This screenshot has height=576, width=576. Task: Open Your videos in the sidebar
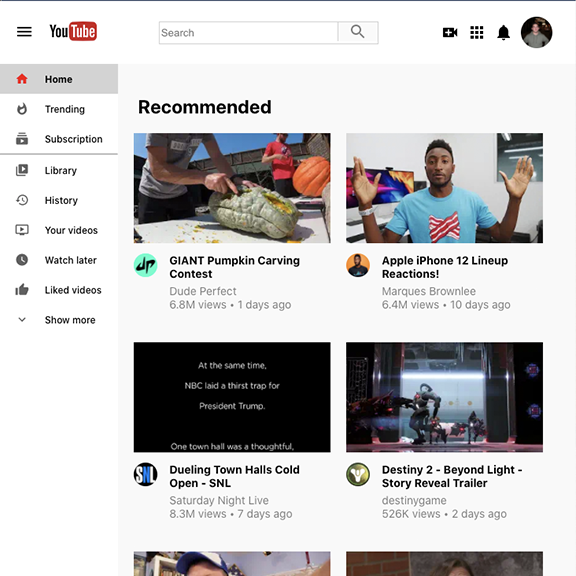coord(59,230)
